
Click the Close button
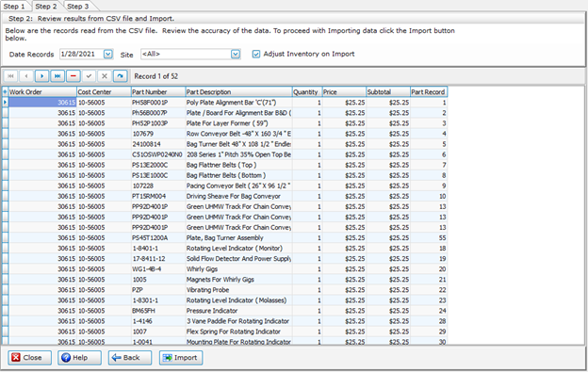coord(29,358)
